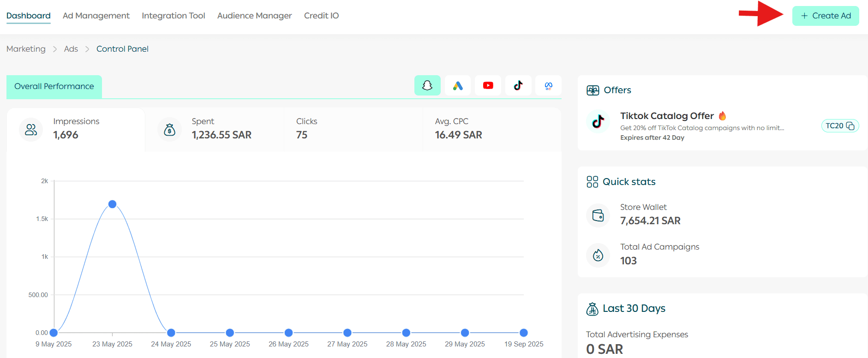Image resolution: width=868 pixels, height=358 pixels.
Task: Open the Ad Management tab
Action: [x=96, y=16]
